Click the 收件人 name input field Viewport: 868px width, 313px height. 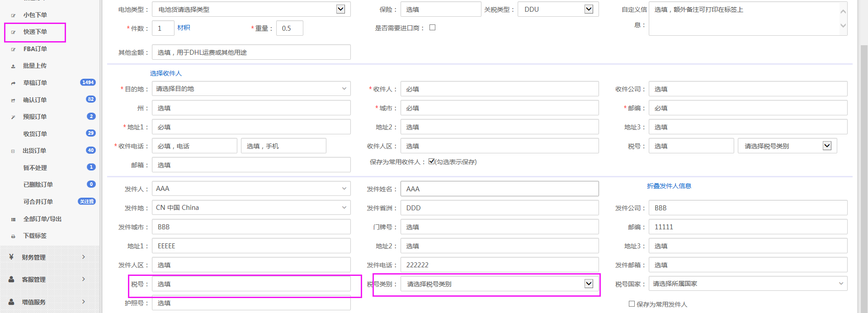point(499,89)
